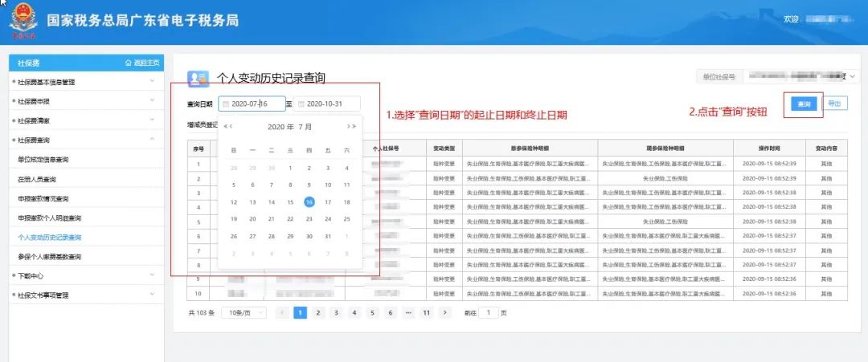Pick July 31 in the calendar
The image size is (868, 362).
pos(328,236)
